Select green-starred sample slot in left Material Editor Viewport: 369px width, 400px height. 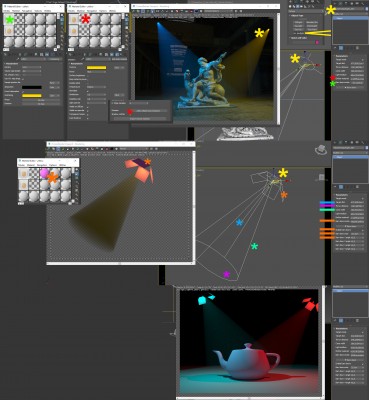(9, 20)
